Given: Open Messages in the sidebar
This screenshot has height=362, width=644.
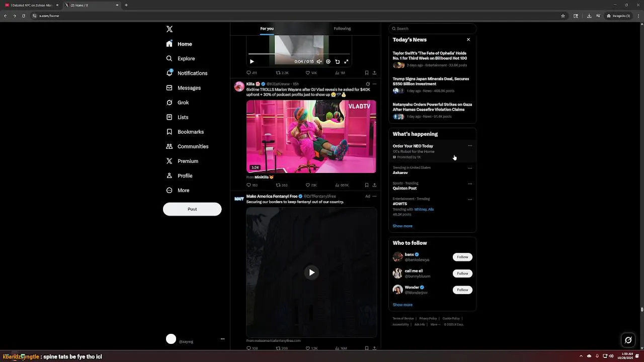Looking at the screenshot, I should 184,88.
